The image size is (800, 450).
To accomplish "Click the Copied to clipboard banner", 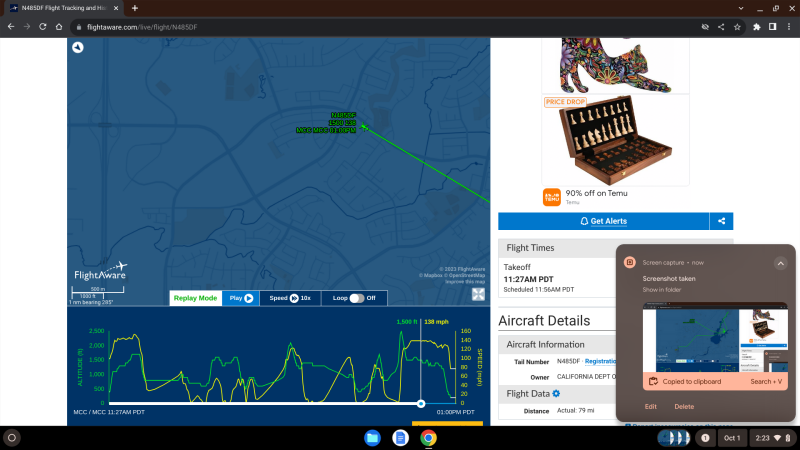I will tap(715, 381).
